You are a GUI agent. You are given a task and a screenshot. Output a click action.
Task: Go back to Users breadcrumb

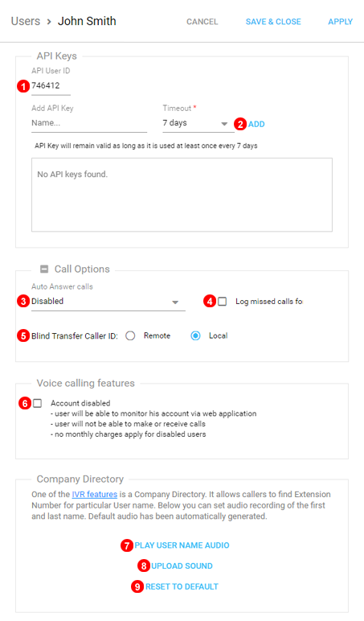pos(26,21)
